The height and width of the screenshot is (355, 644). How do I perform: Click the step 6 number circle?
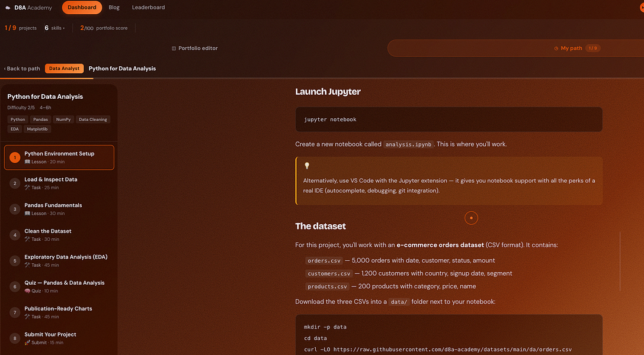15,286
